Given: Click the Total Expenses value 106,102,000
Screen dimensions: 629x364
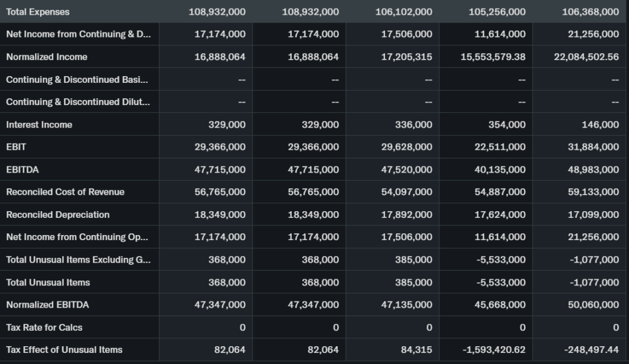Looking at the screenshot, I should click(x=404, y=12).
